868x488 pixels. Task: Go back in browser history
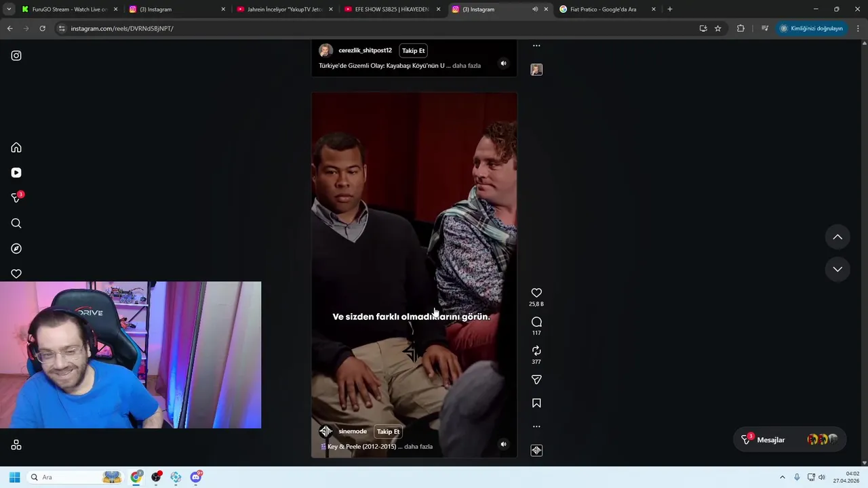(9, 28)
